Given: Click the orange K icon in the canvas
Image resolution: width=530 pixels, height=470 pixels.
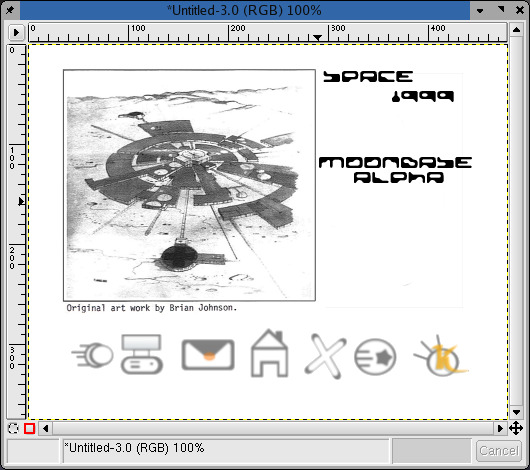Looking at the screenshot, I should [441, 356].
